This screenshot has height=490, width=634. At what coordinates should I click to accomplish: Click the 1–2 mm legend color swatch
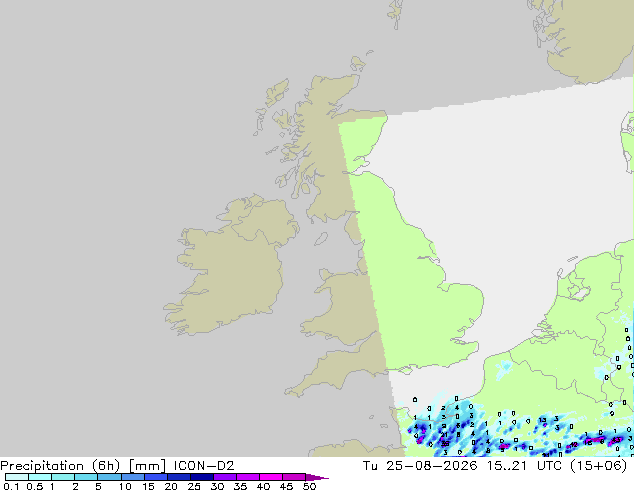(63, 477)
